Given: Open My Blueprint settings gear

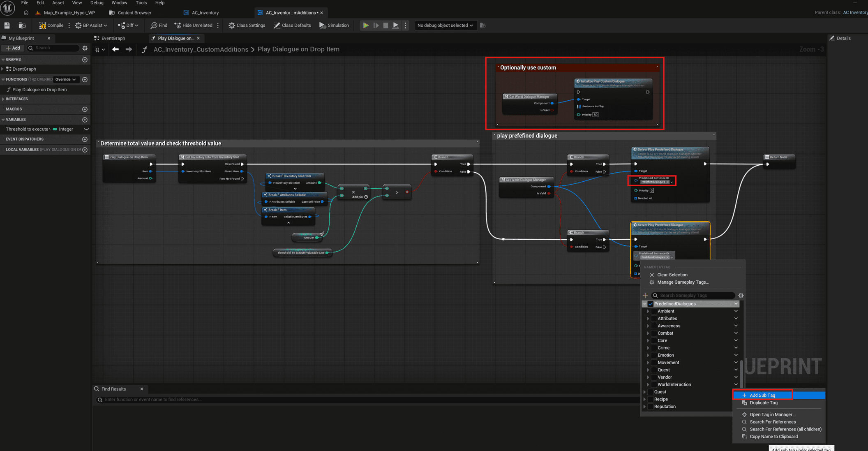Looking at the screenshot, I should pos(85,48).
